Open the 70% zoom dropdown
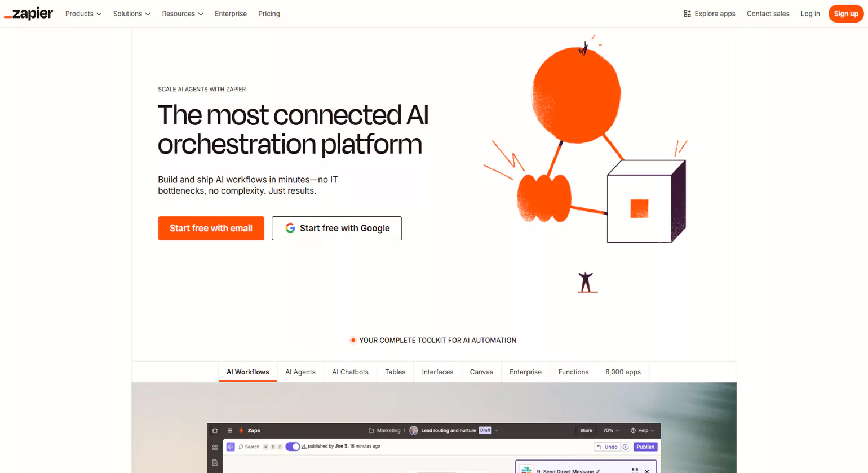This screenshot has width=868, height=473. [x=611, y=431]
